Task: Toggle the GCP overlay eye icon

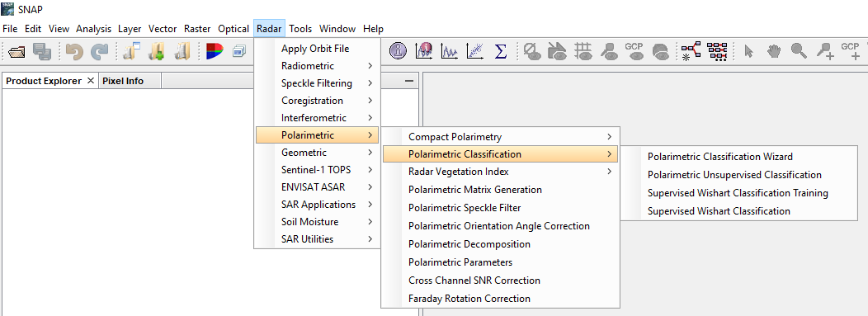Action: tap(634, 51)
